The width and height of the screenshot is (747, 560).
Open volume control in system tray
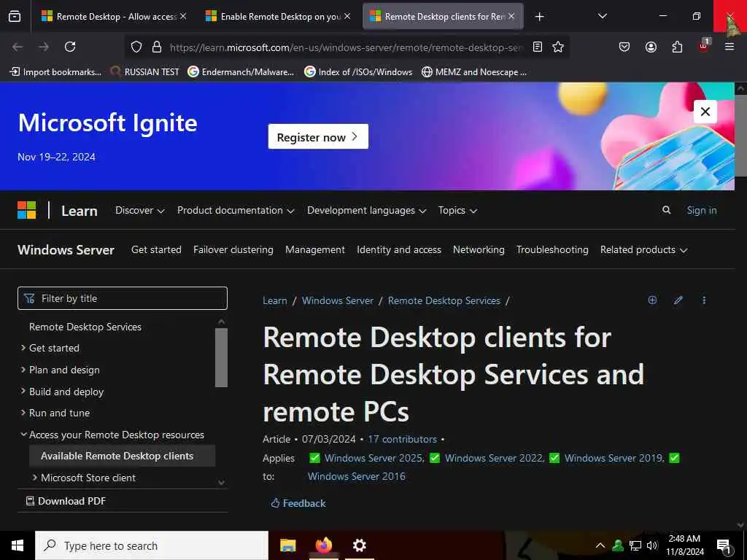(652, 545)
